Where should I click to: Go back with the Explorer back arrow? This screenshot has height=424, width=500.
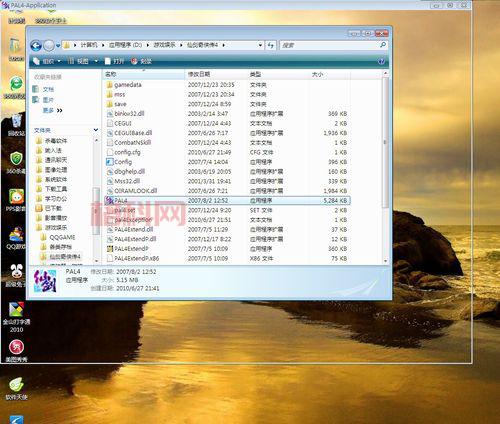pyautogui.click(x=36, y=45)
